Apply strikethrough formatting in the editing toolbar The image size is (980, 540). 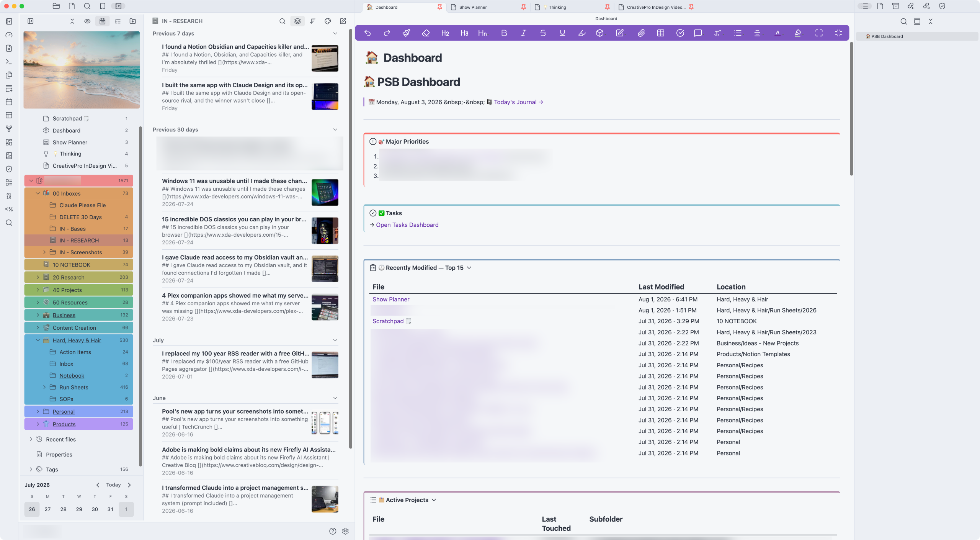click(x=543, y=33)
